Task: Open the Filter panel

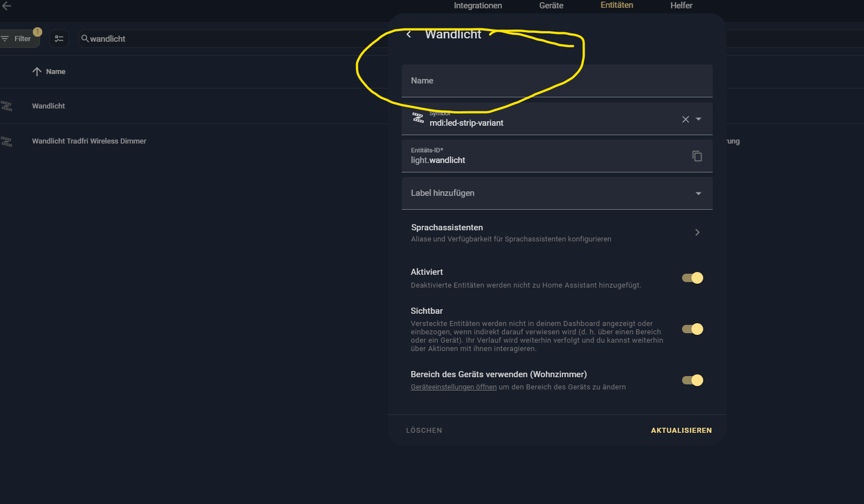Action: (x=19, y=39)
